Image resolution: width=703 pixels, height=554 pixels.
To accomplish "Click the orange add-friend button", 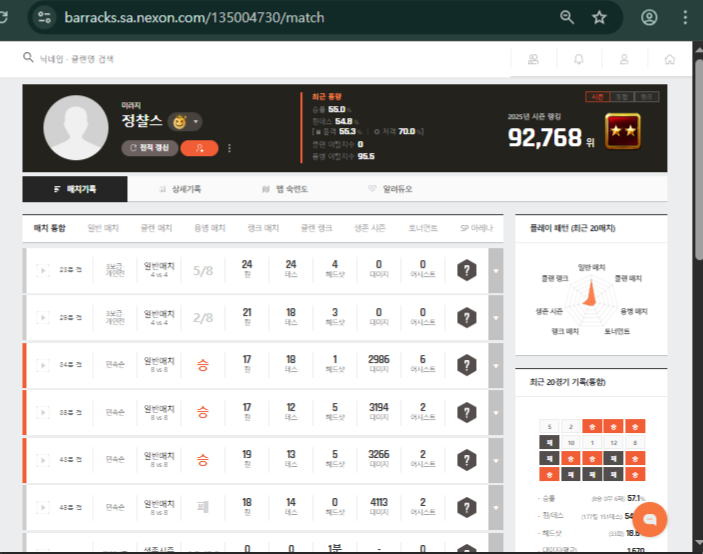I will click(200, 148).
